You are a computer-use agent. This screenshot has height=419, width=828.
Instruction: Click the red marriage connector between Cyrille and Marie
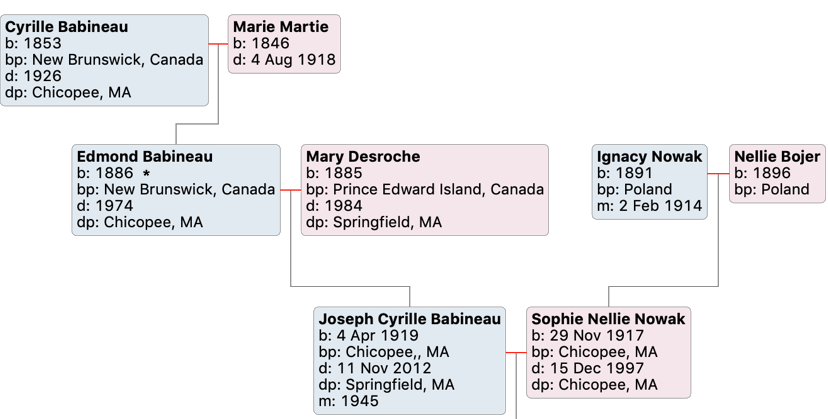(x=219, y=44)
